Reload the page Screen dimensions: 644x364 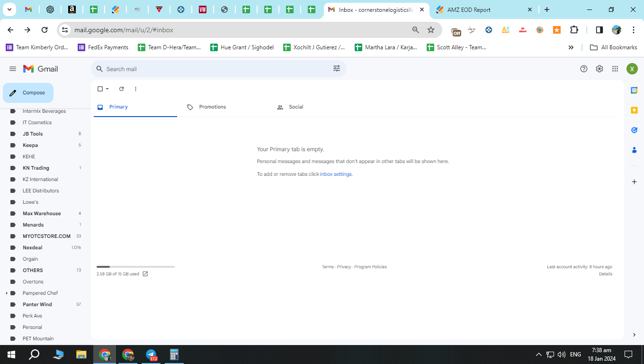coord(45,30)
